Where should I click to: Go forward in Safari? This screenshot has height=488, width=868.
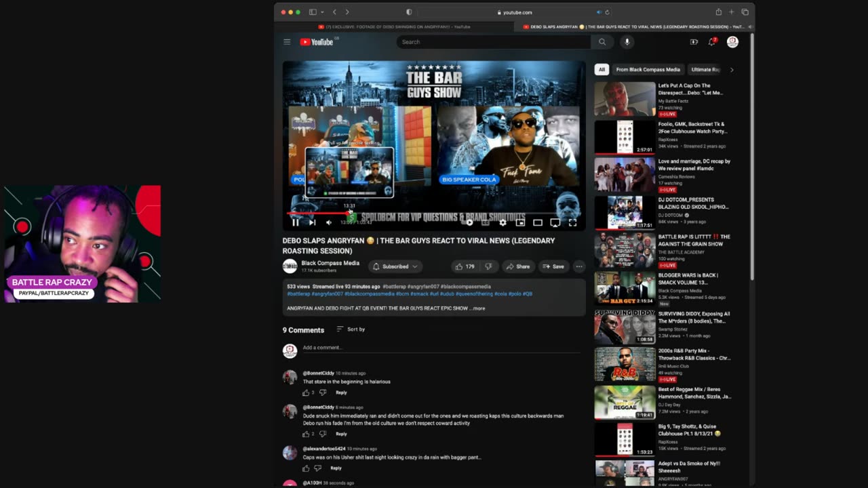tap(347, 12)
